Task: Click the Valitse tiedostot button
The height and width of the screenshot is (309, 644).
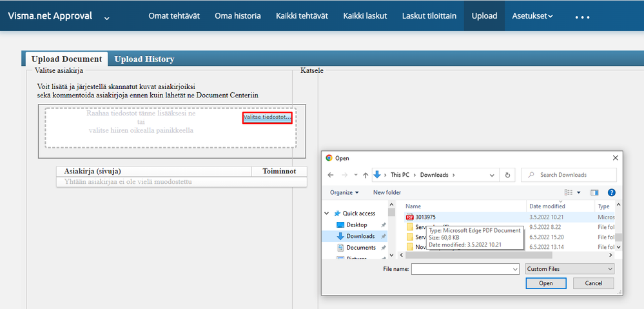Action: pyautogui.click(x=268, y=117)
